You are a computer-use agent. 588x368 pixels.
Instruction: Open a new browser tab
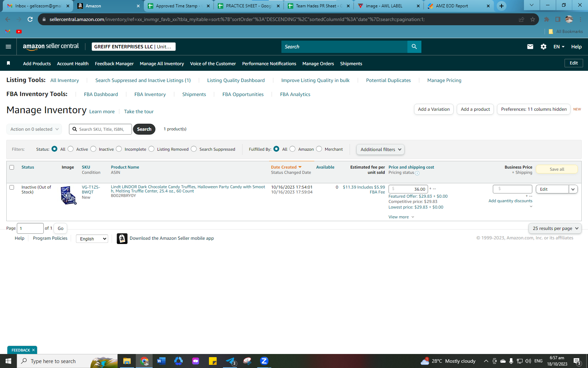[x=502, y=6]
